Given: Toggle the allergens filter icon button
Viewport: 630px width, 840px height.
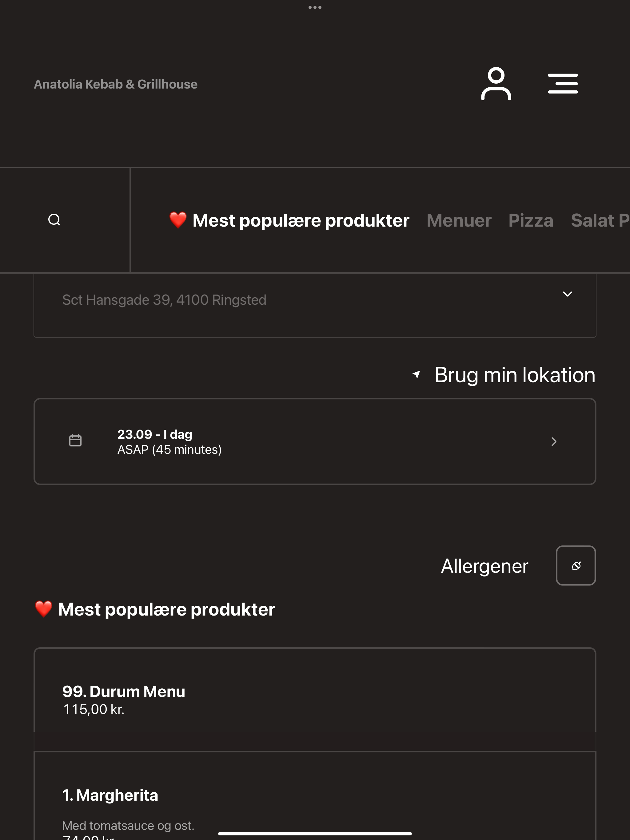Looking at the screenshot, I should pos(576,565).
